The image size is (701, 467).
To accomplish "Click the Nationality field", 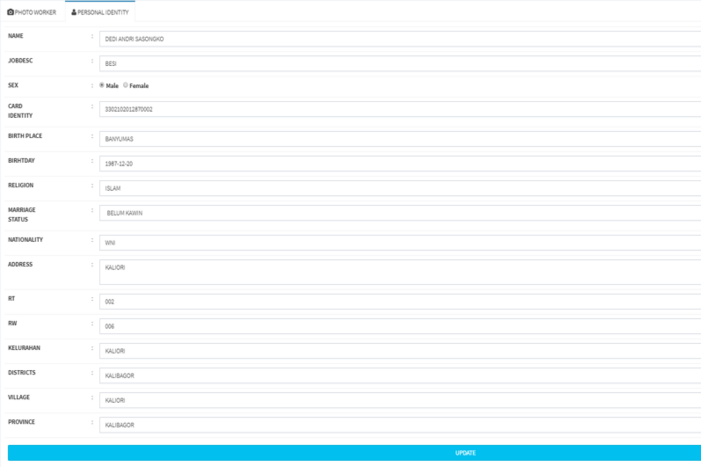I will tap(400, 243).
